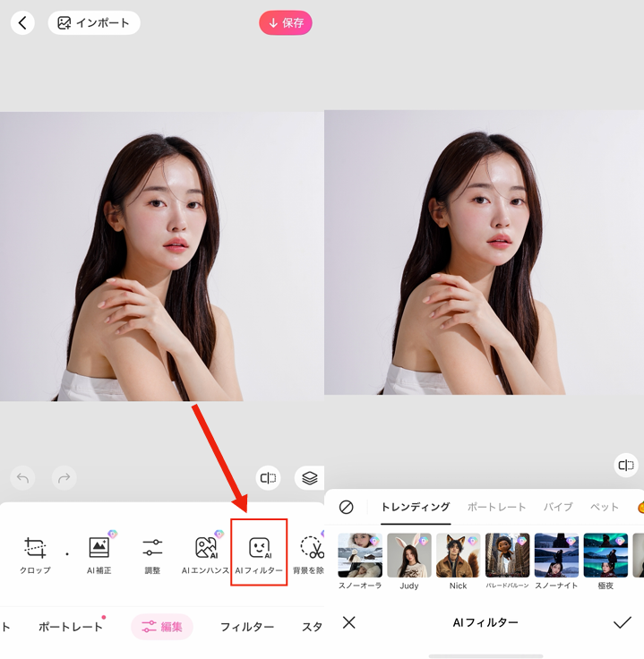Switch to the ポートレート filter tab
Screen dimensions: 644x659
click(496, 507)
